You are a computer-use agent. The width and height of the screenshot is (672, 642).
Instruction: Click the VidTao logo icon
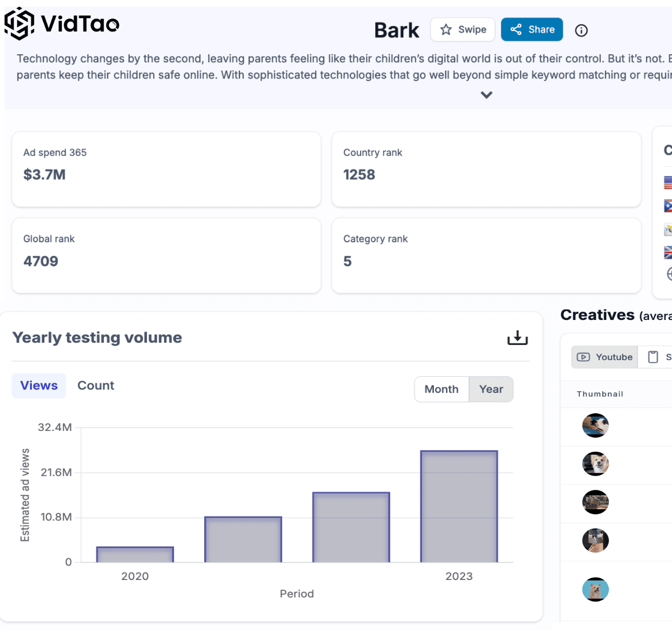[x=19, y=23]
